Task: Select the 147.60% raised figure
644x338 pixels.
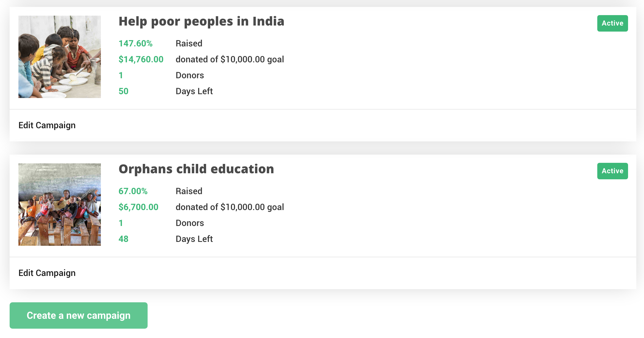Action: tap(136, 43)
